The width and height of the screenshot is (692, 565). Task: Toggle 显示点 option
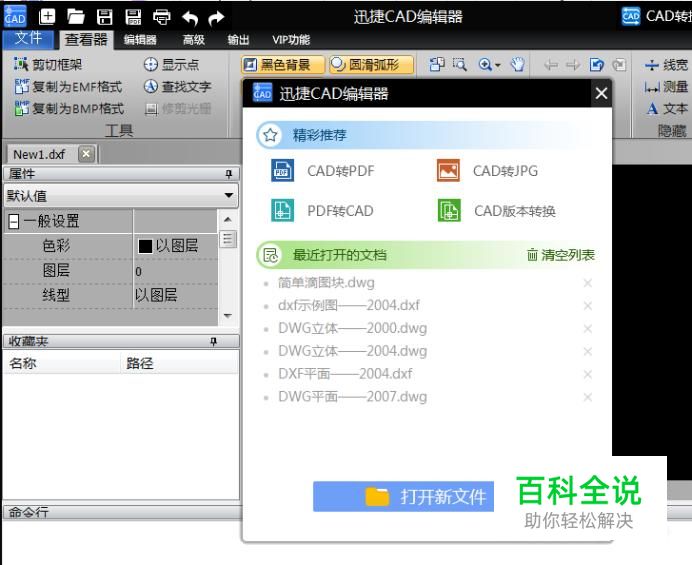tap(171, 64)
